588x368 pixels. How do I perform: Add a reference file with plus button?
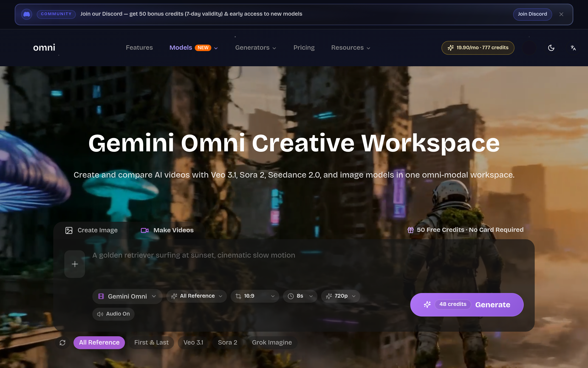pos(75,264)
